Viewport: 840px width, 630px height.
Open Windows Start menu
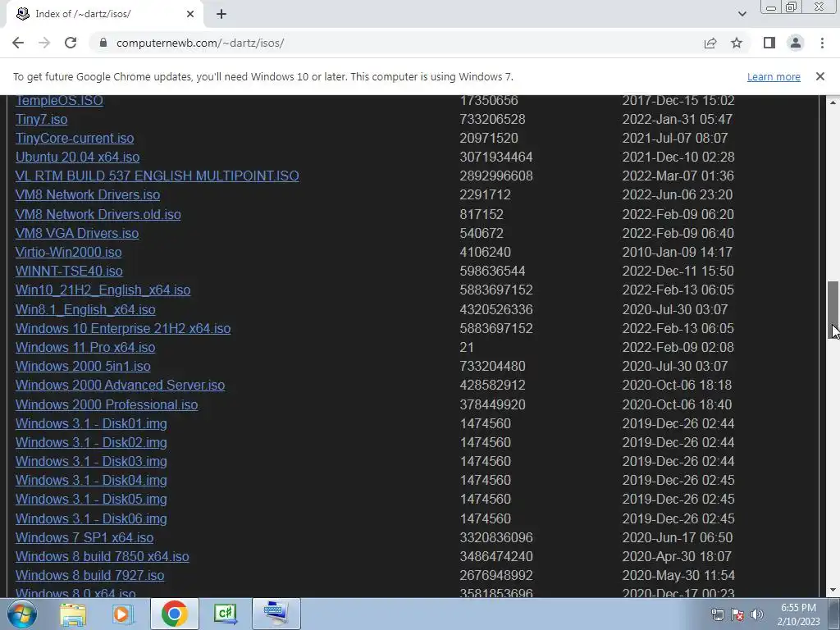pos(21,614)
